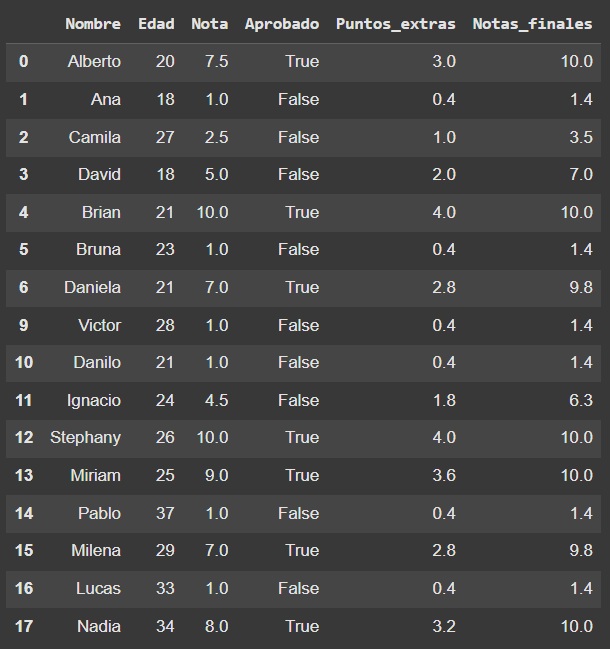This screenshot has height=649, width=610.
Task: Click the Notas_finales column header
Action: click(x=533, y=24)
